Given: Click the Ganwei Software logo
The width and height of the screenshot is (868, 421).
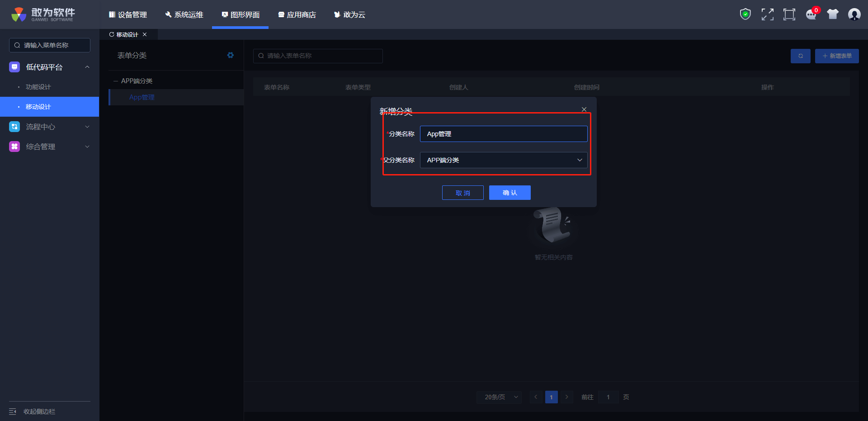Looking at the screenshot, I should [43, 14].
